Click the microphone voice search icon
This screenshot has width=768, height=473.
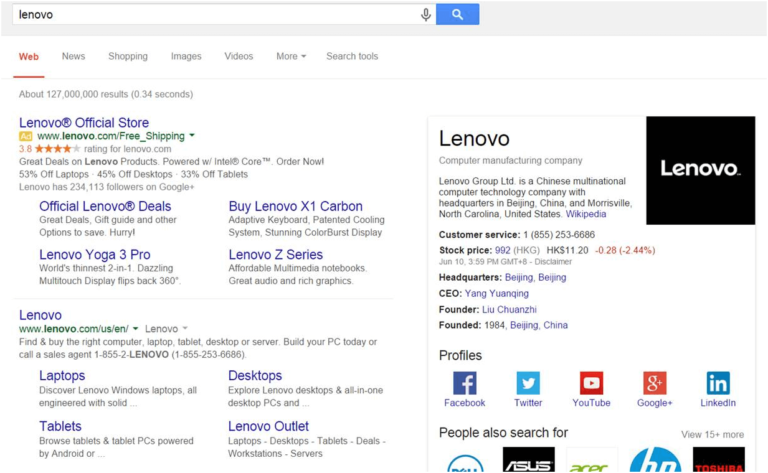coord(426,15)
